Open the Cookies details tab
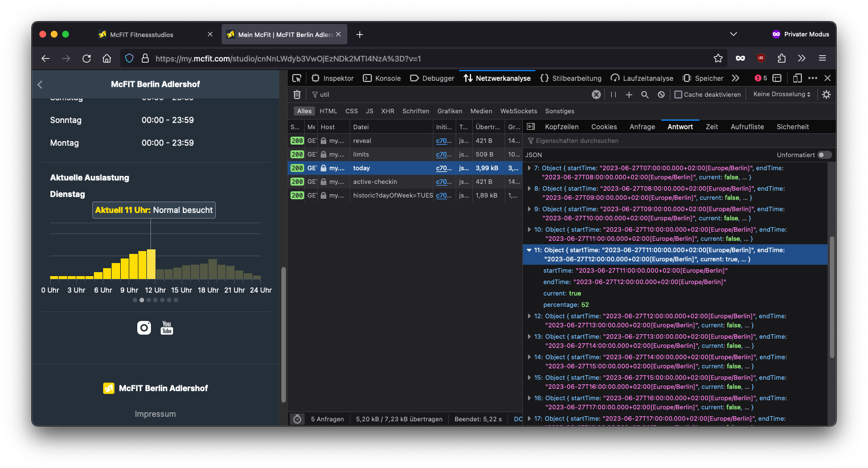This screenshot has height=468, width=868. click(604, 126)
